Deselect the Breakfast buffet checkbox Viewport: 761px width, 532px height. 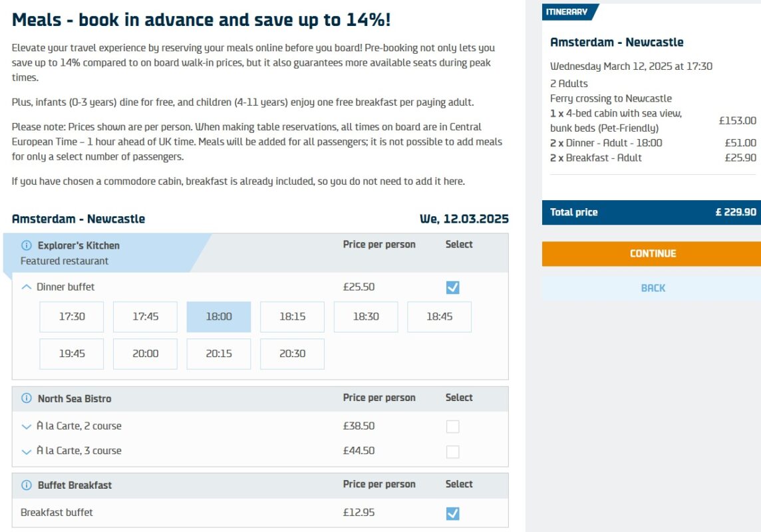tap(452, 513)
